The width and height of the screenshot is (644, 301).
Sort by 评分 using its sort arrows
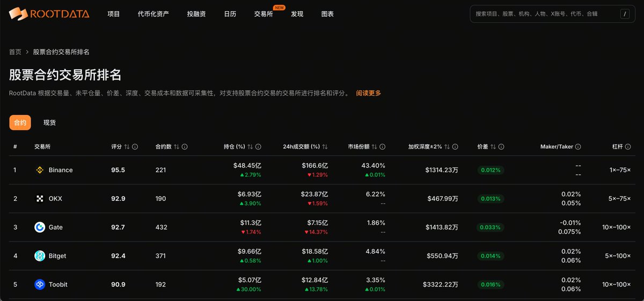[x=127, y=146]
